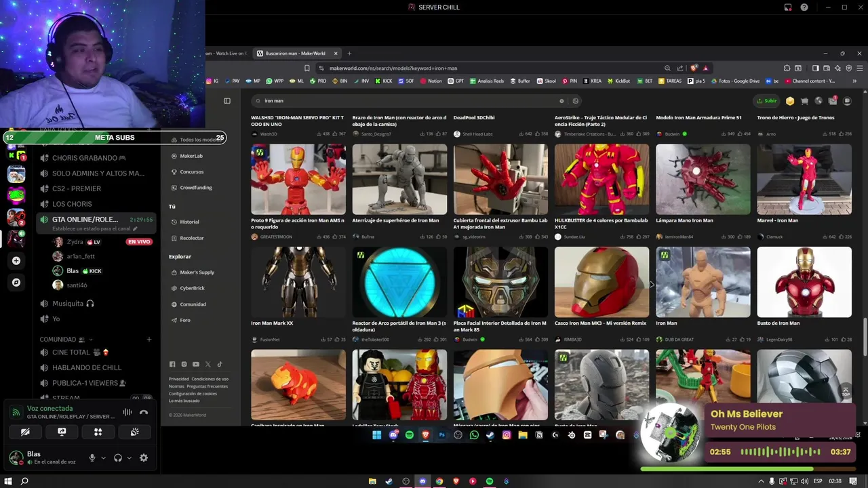Open Spotify from the Windows taskbar
868x488 pixels.
click(490, 481)
